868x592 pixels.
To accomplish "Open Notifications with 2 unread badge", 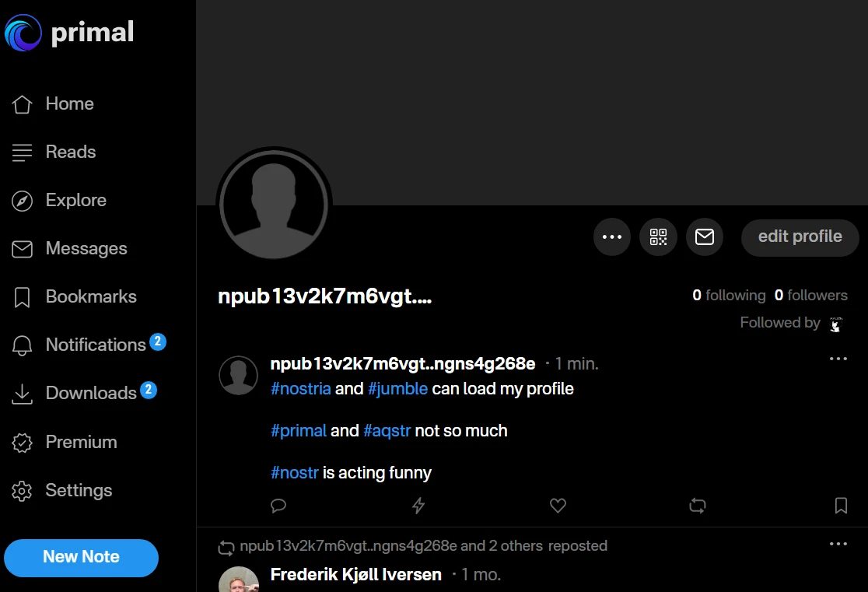I will [x=95, y=345].
